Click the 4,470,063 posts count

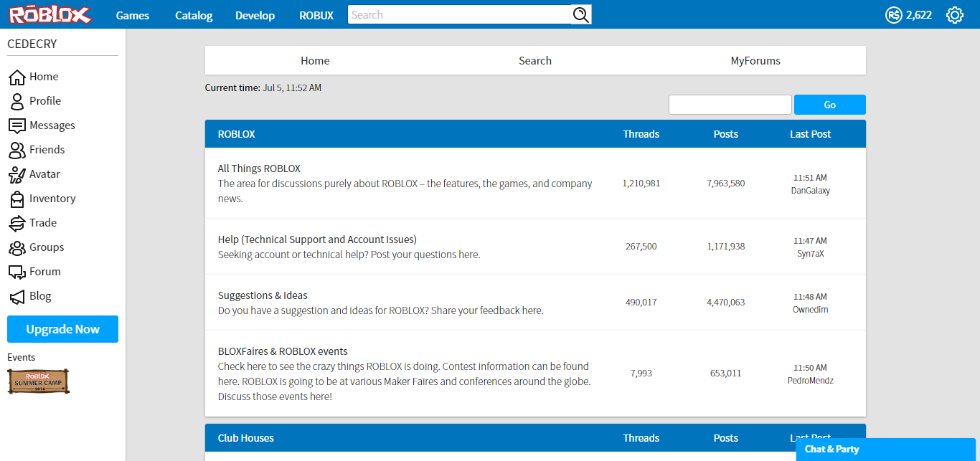click(726, 303)
